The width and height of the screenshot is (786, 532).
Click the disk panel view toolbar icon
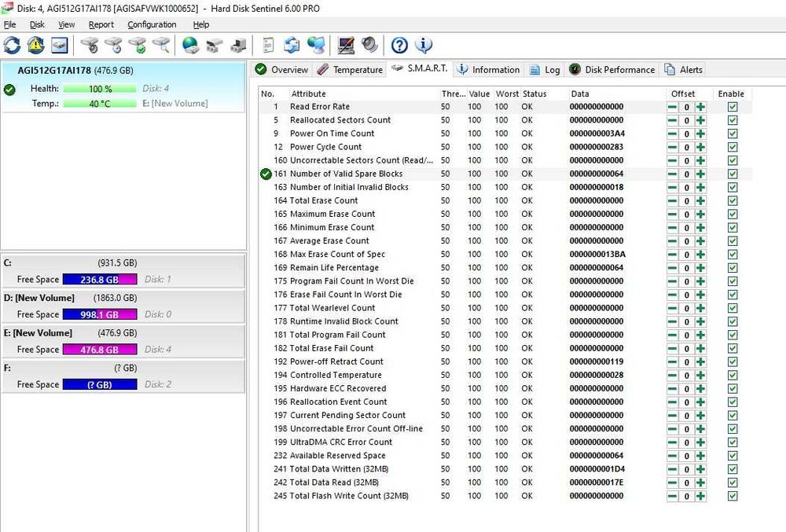pos(59,45)
